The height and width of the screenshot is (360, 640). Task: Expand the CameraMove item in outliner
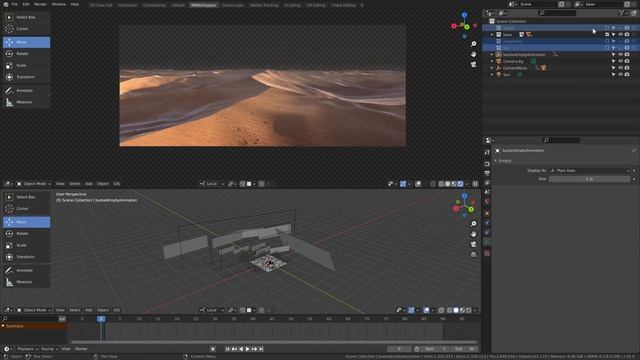[x=492, y=68]
